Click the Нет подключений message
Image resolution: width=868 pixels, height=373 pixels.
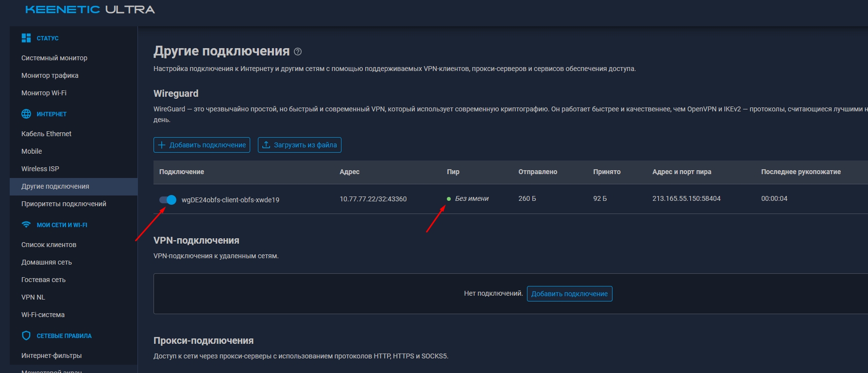[493, 293]
